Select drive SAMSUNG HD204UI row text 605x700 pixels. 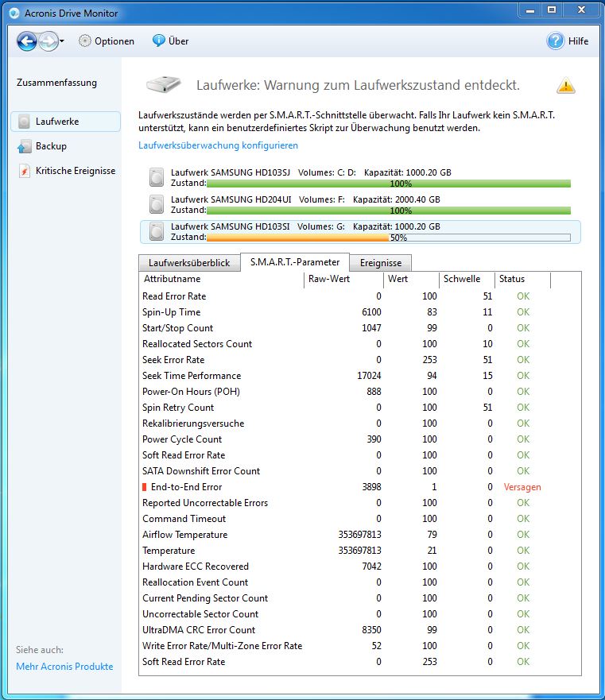pos(305,199)
